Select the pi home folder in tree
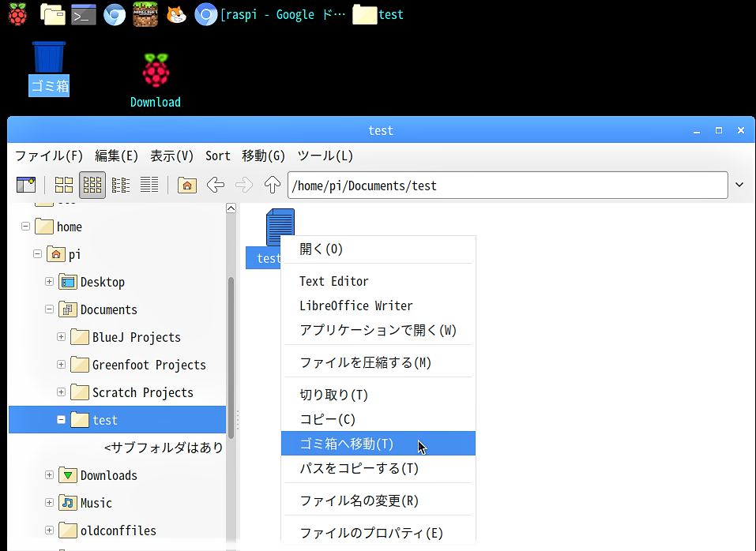 click(x=64, y=254)
